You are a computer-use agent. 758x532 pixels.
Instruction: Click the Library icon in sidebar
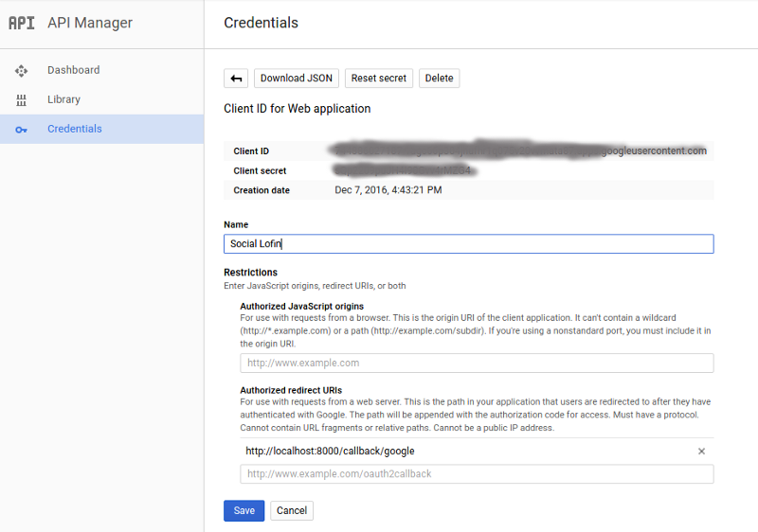[22, 100]
